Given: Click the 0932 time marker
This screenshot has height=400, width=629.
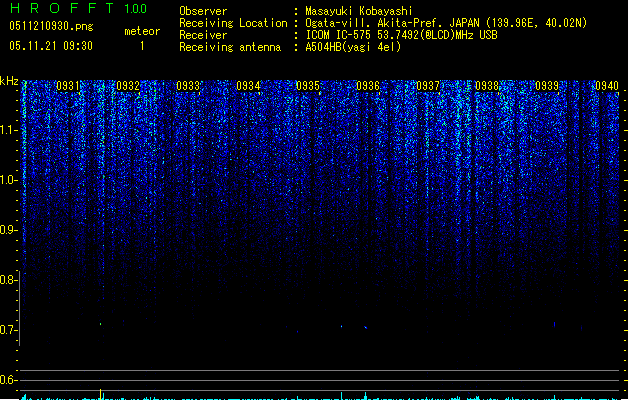Looking at the screenshot, I should click(128, 85).
